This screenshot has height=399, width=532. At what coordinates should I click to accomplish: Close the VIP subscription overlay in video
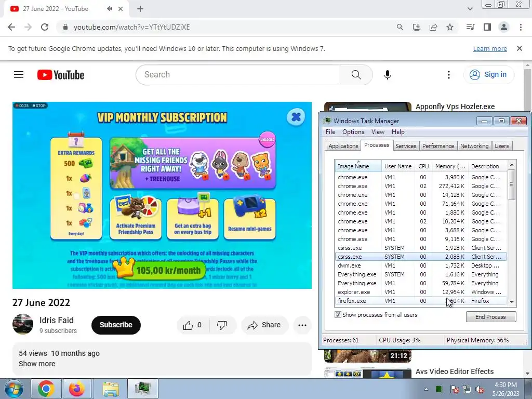[x=296, y=117]
